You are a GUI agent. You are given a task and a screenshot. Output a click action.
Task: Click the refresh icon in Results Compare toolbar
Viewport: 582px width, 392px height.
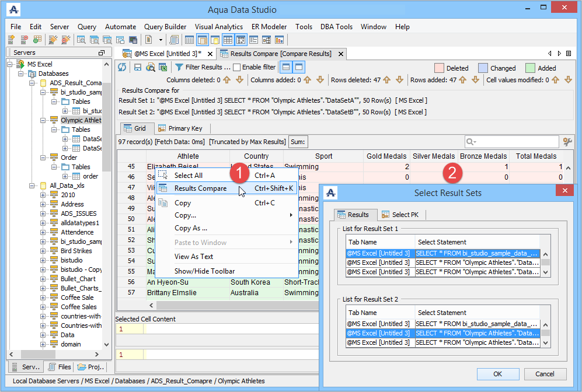click(123, 68)
